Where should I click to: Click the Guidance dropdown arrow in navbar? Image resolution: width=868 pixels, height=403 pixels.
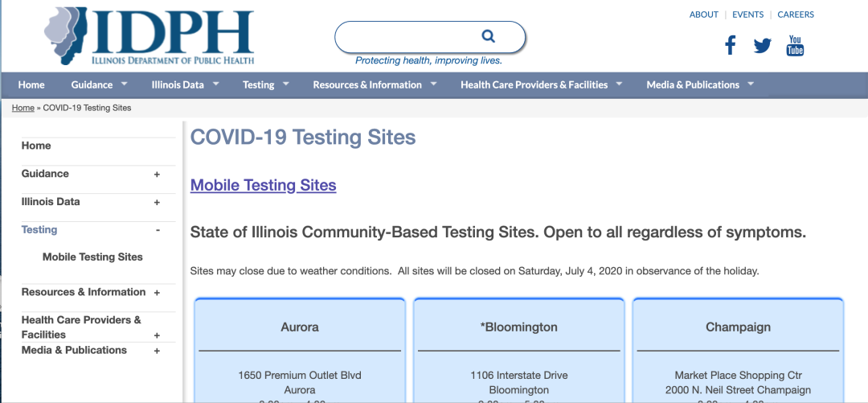[124, 84]
